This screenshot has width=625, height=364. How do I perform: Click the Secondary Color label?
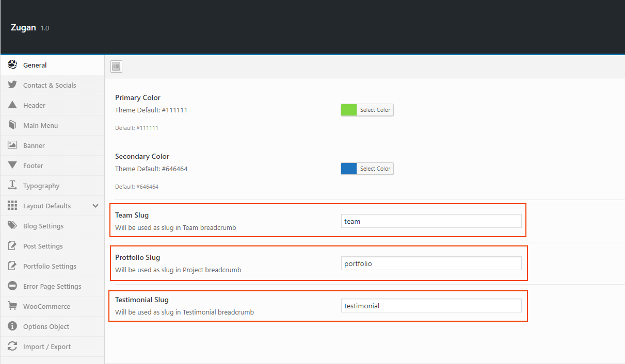tap(142, 156)
